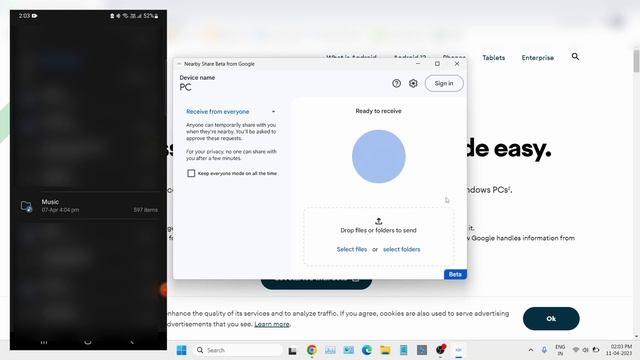This screenshot has height=360, width=640.
Task: Enable Keep everyone mode on all the time
Action: coord(191,173)
